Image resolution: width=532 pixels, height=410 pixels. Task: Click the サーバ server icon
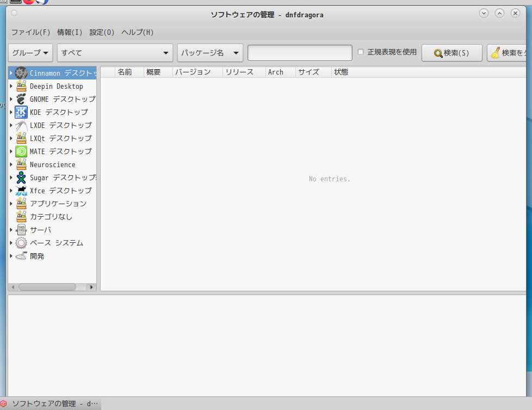(21, 230)
